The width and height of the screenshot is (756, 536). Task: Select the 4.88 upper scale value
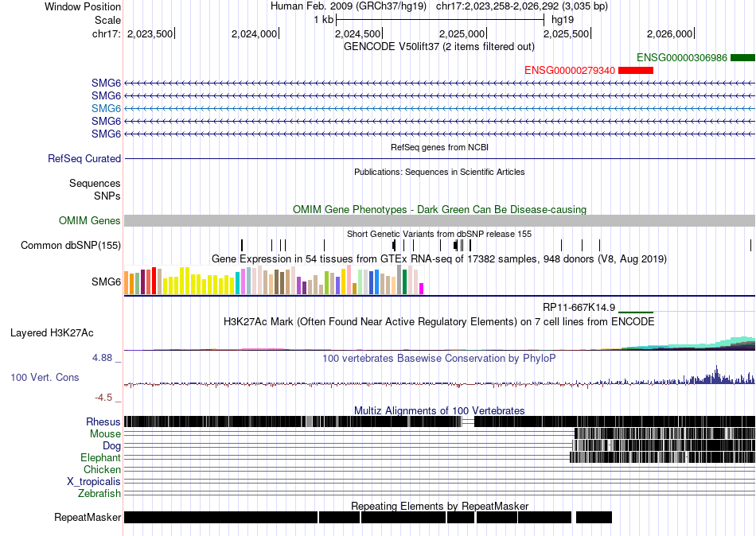(102, 358)
